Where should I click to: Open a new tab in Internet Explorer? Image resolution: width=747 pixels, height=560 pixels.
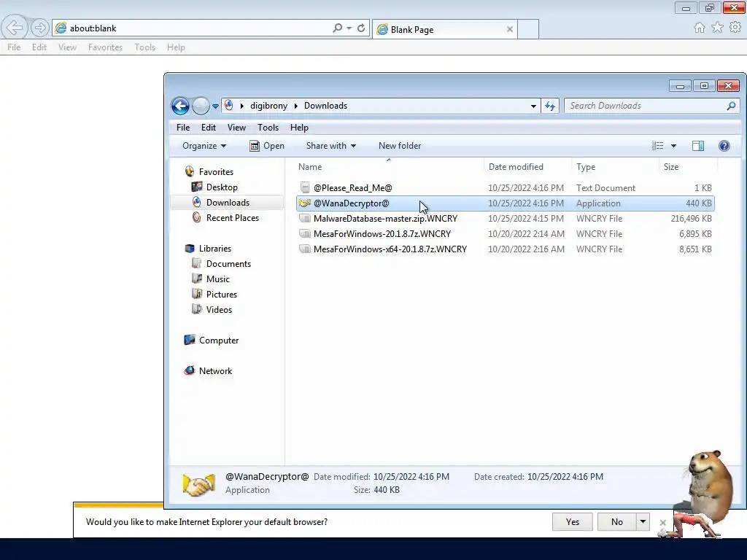(528, 29)
